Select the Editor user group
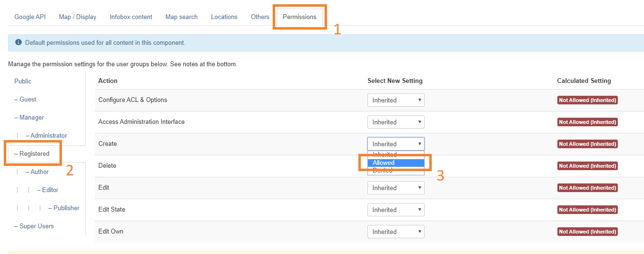644x254 pixels. [48, 190]
